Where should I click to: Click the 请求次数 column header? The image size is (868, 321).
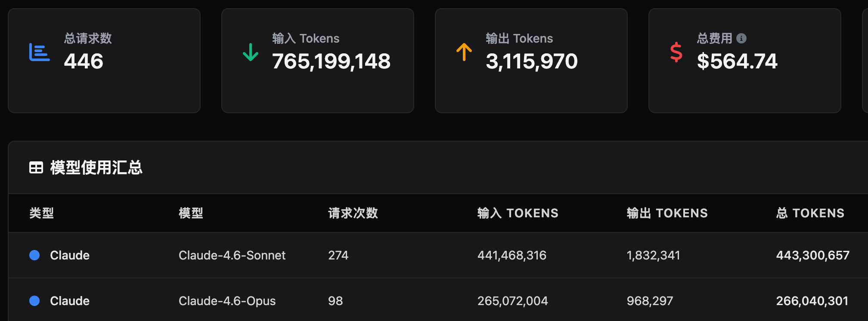tap(353, 213)
